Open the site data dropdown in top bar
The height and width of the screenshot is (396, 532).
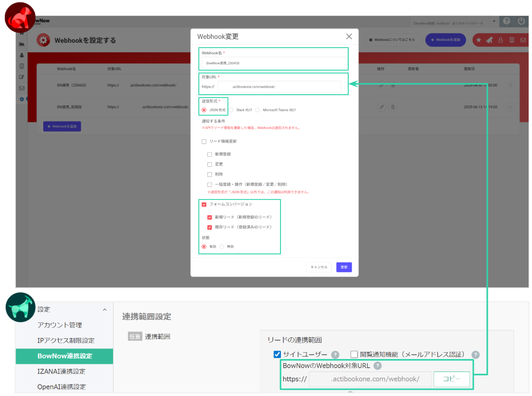coord(494,22)
